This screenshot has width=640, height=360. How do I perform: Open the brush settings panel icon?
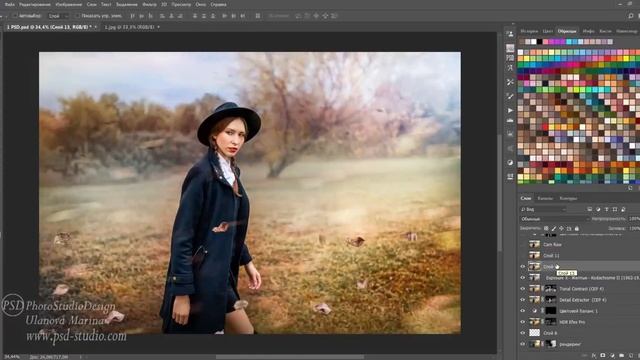(510, 96)
